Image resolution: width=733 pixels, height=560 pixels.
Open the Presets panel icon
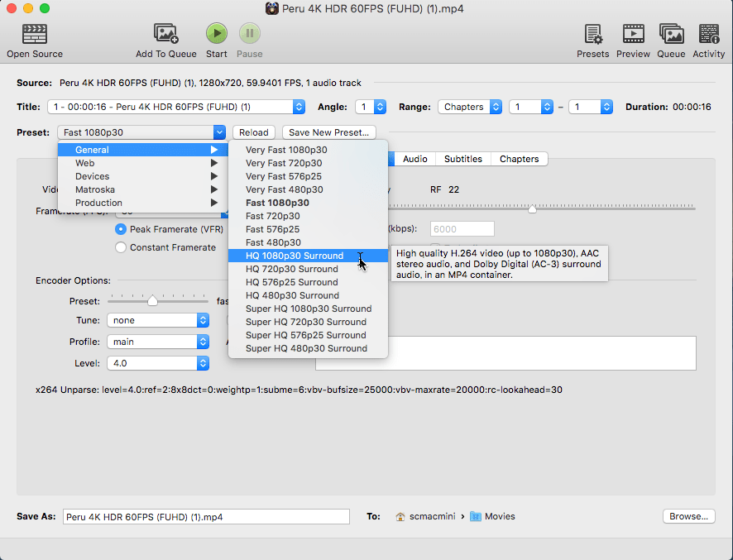[x=592, y=34]
